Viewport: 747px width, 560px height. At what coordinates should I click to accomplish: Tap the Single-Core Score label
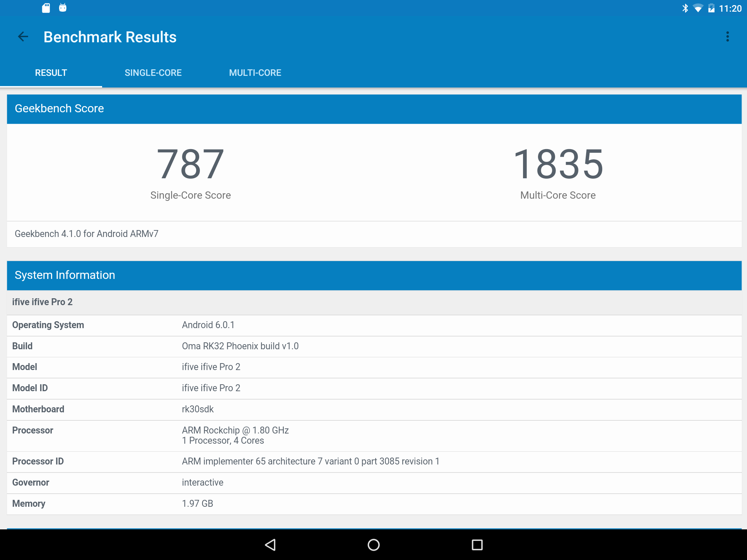(x=190, y=195)
